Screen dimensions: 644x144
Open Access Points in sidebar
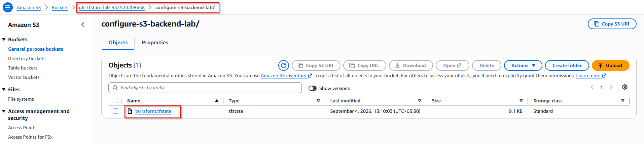click(x=22, y=128)
